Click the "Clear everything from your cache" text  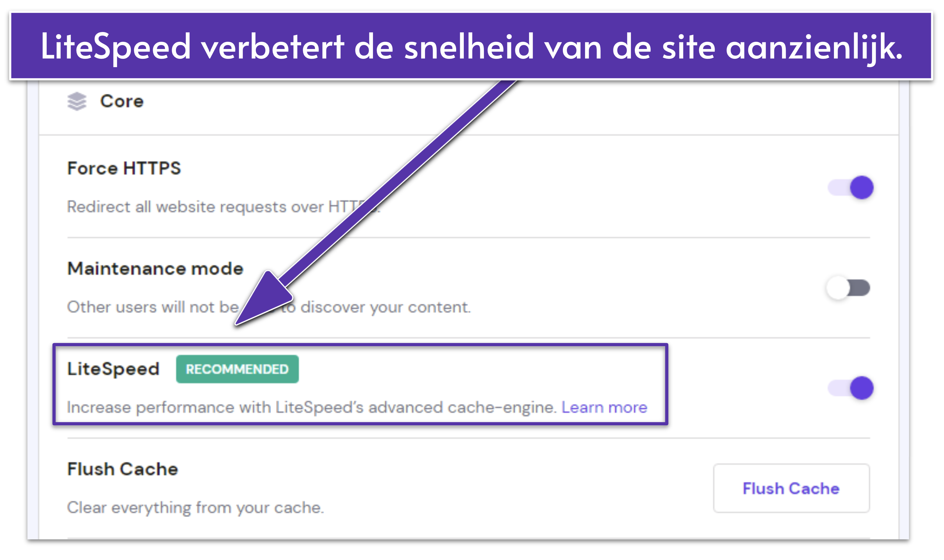coord(195,508)
